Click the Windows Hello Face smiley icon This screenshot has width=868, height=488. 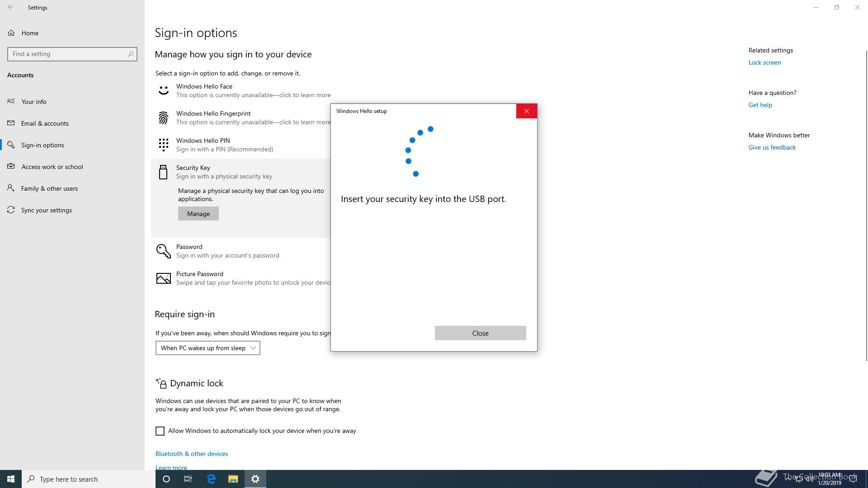163,90
